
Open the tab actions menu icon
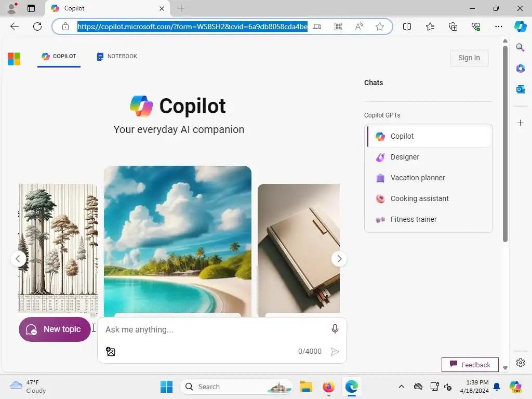coord(31,8)
